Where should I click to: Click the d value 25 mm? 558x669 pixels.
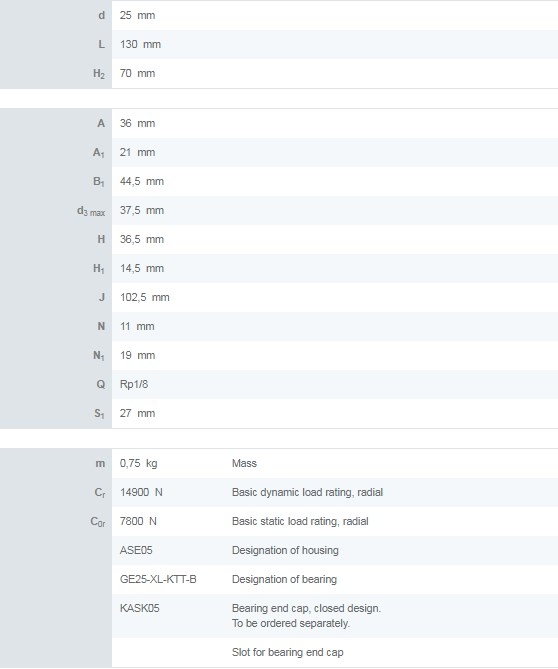click(137, 15)
